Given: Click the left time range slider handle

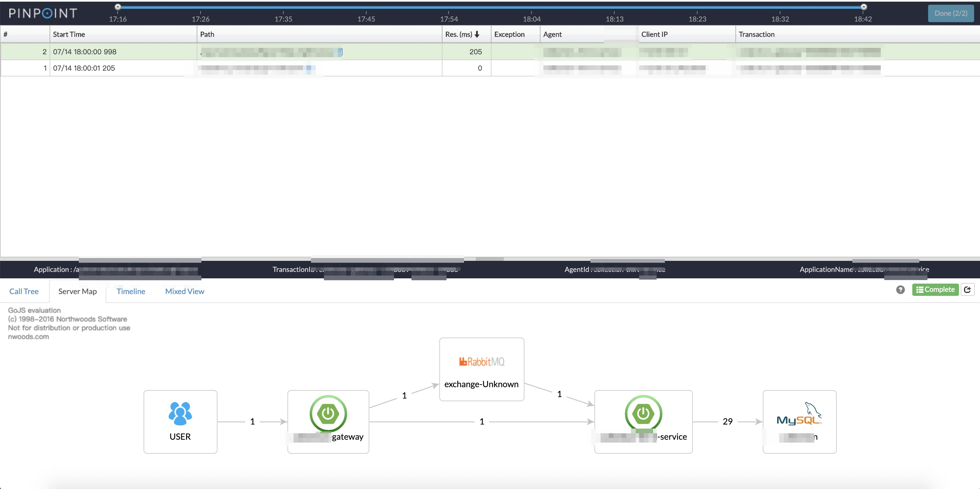Looking at the screenshot, I should 118,6.
